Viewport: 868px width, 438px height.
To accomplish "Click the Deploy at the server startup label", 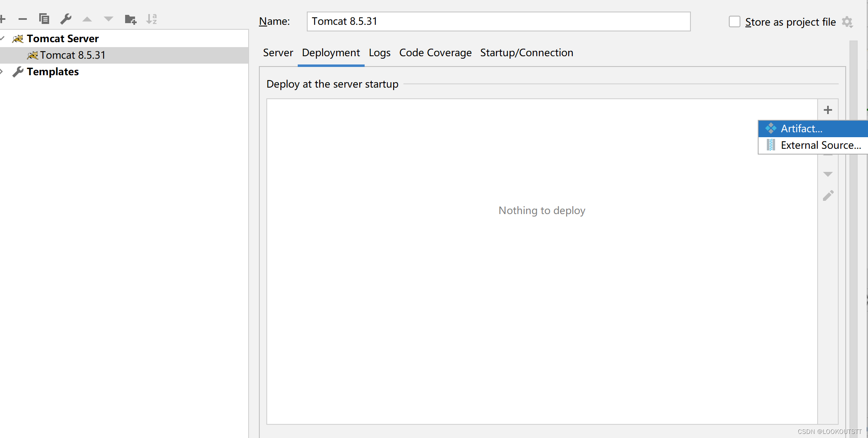I will coord(332,84).
